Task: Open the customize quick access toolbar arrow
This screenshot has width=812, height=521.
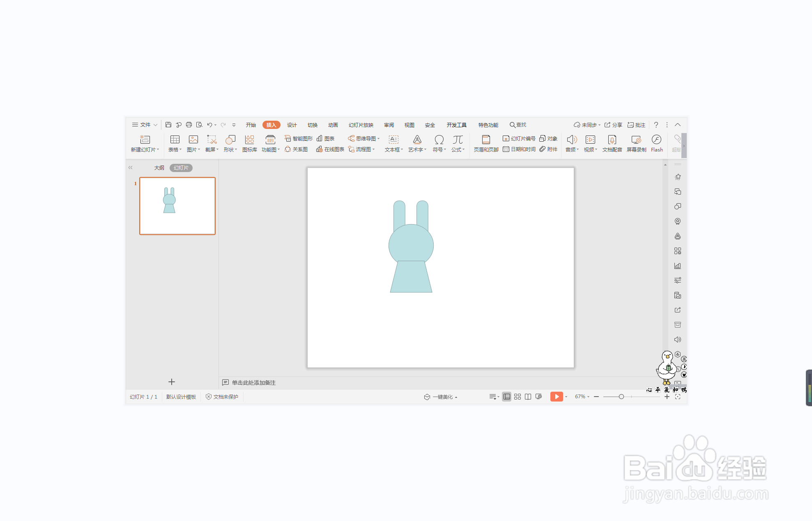Action: pos(234,125)
